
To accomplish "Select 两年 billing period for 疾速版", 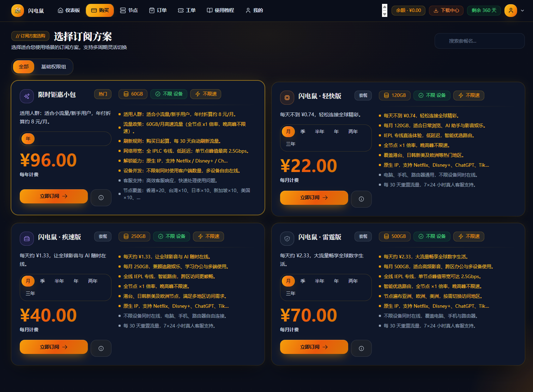I will tap(93, 281).
